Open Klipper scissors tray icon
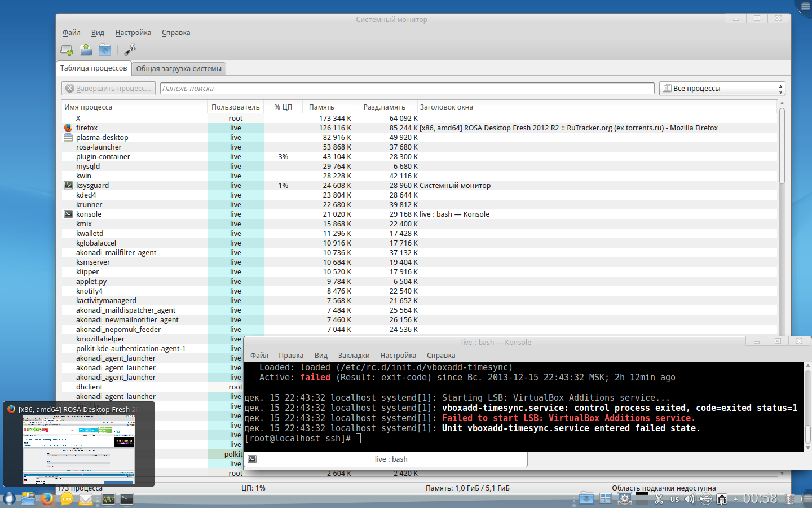The height and width of the screenshot is (508, 812). [x=659, y=500]
